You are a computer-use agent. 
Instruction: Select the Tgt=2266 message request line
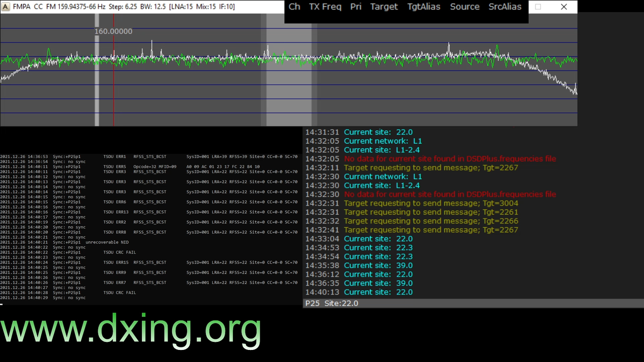tap(431, 221)
